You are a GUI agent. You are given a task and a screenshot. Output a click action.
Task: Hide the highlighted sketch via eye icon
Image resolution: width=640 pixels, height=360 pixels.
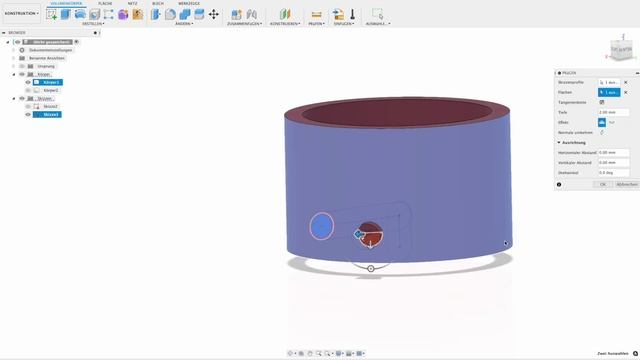click(x=28, y=115)
